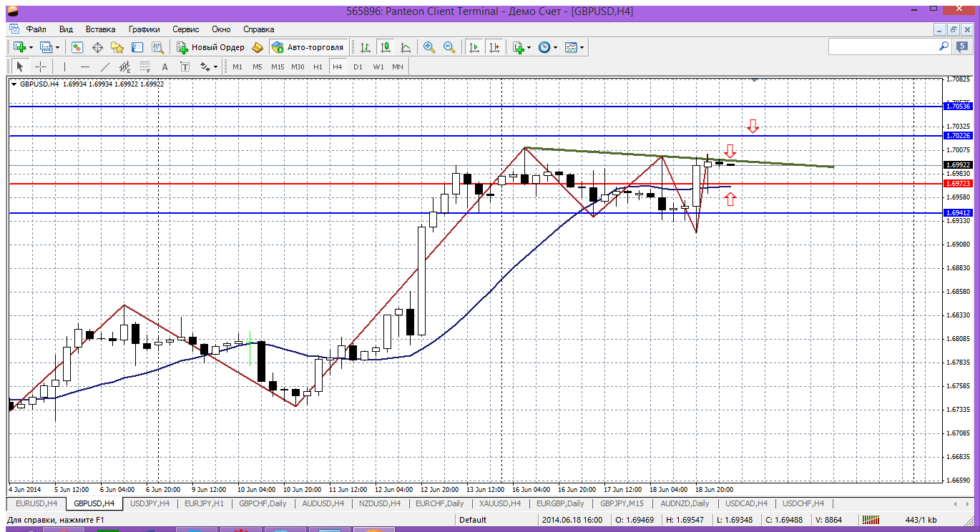Open the Strategy Tester icon
980x532 pixels.
click(x=157, y=47)
